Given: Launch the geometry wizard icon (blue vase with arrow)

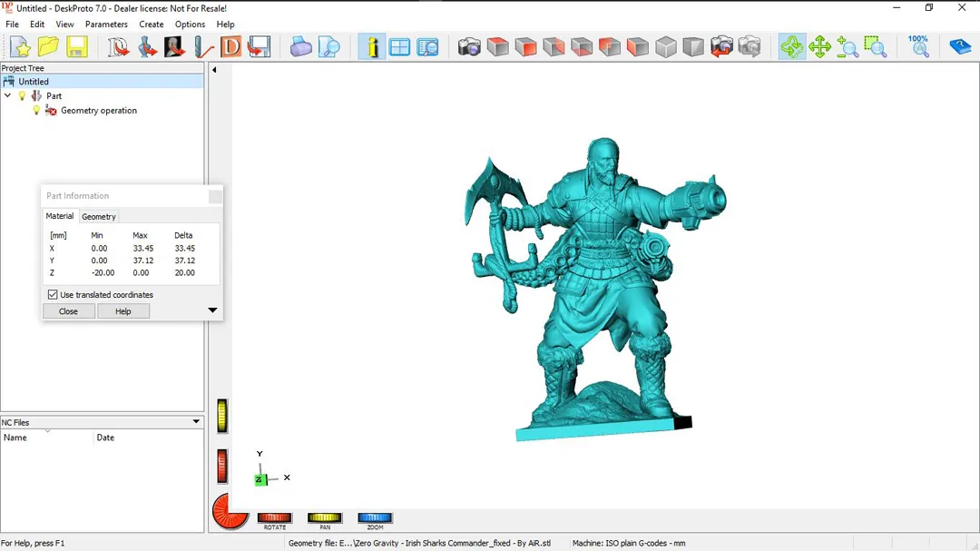Looking at the screenshot, I should [147, 47].
